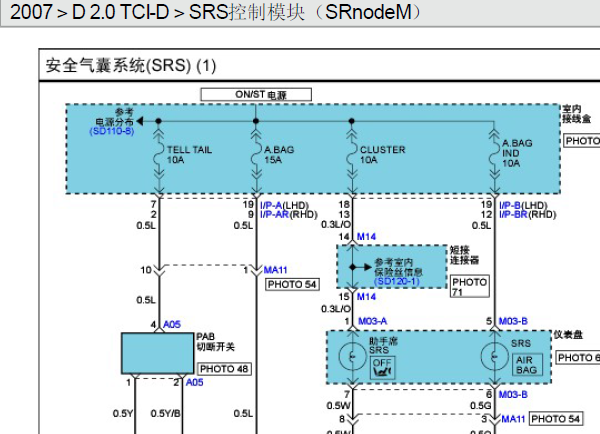Viewport: 600px width, 434px height.
Task: Click the 0.3L/O wire label below M14 pin 15
Action: tap(336, 309)
